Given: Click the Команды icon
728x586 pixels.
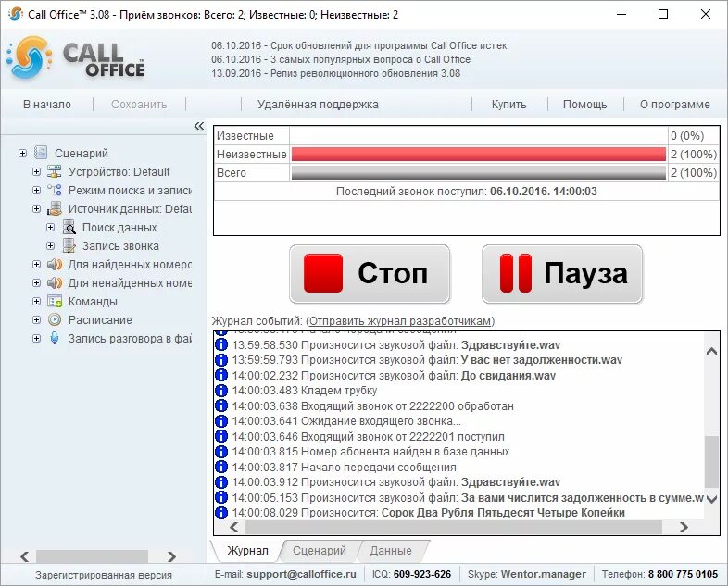Looking at the screenshot, I should point(55,301).
